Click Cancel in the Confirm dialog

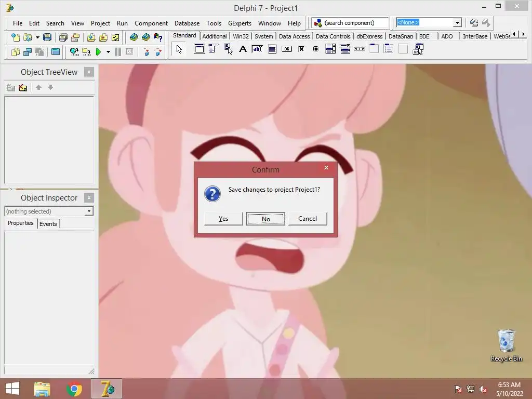tap(308, 219)
